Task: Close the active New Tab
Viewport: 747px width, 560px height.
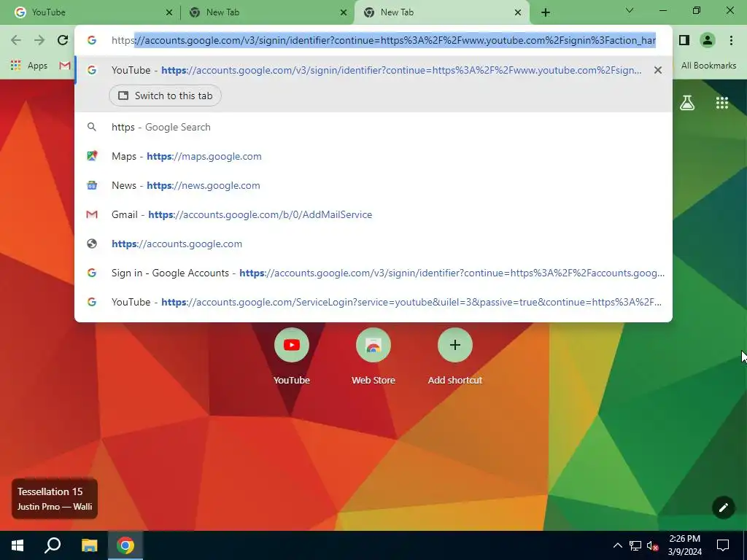Action: click(x=518, y=13)
